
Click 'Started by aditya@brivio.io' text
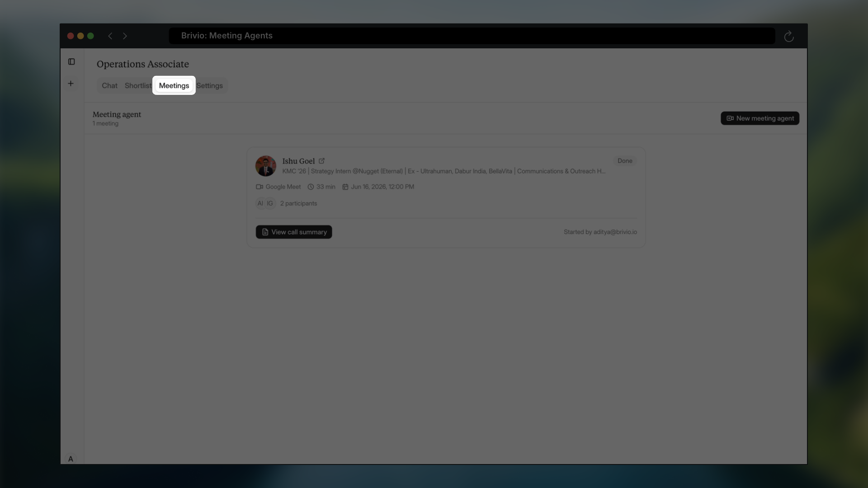point(600,232)
